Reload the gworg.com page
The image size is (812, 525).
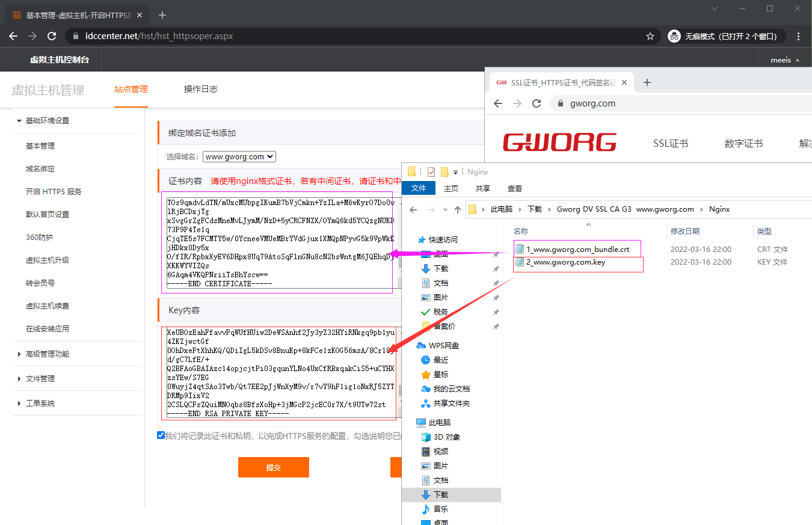pyautogui.click(x=537, y=103)
